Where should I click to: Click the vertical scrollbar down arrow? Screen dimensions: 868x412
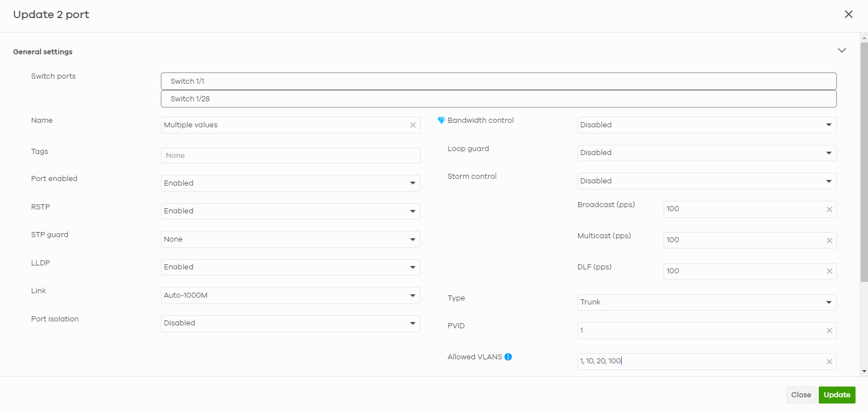tap(863, 371)
